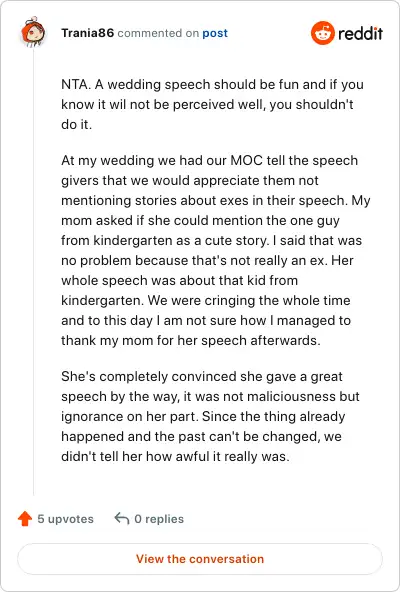
Task: Open Trania86's user profile link
Action: pyautogui.click(x=88, y=33)
